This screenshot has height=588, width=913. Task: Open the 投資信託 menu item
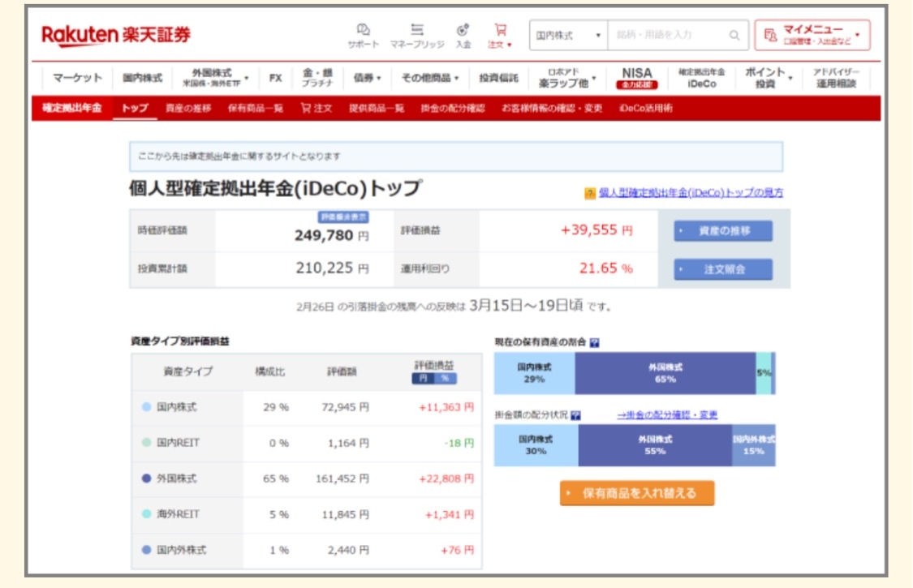[x=498, y=78]
